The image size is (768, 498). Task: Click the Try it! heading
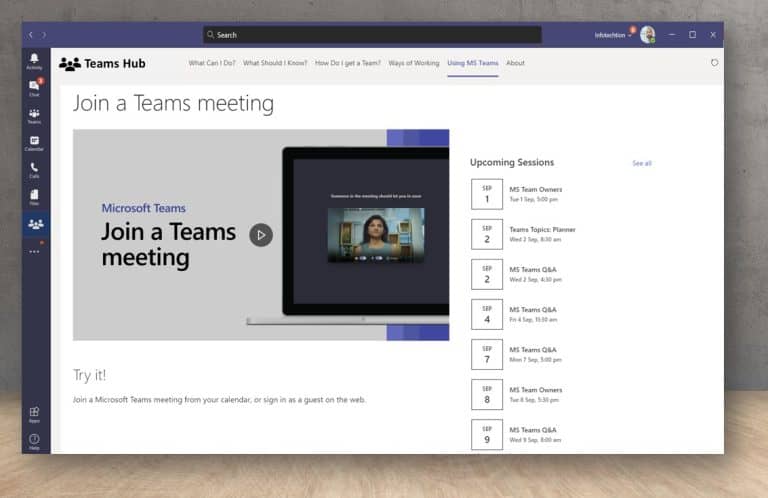pos(90,375)
